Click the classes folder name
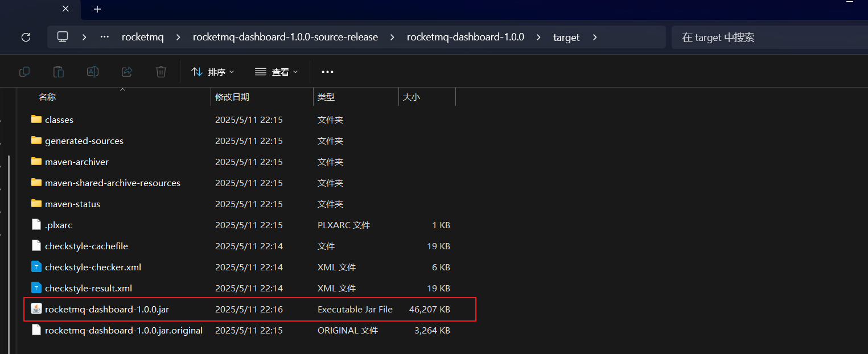The width and height of the screenshot is (868, 354). coord(59,120)
